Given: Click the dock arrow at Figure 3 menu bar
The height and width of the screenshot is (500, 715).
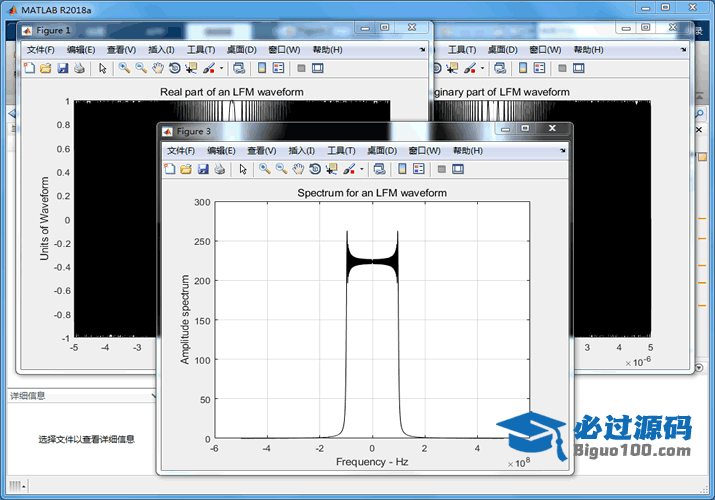Looking at the screenshot, I should pyautogui.click(x=561, y=150).
